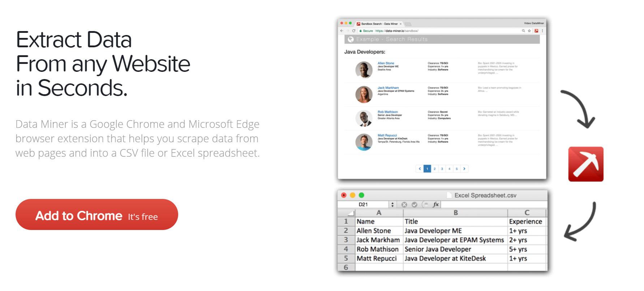Select column C header
Viewport: 644px width, 291px height.
527,213
